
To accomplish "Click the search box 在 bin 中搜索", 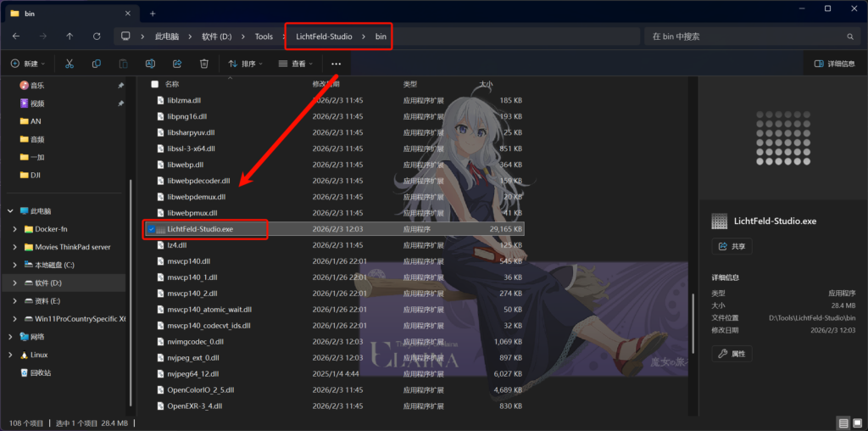I will (x=746, y=36).
